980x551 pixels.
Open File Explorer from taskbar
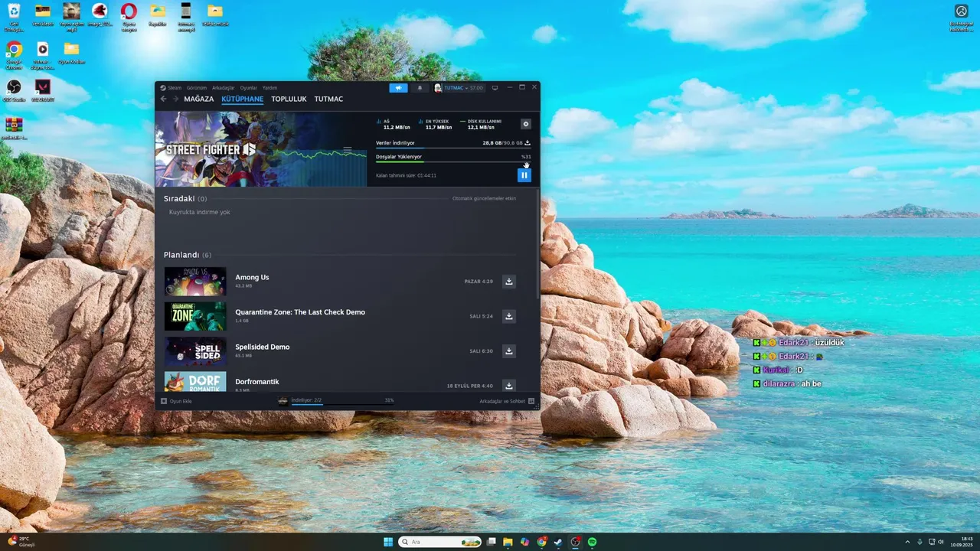pos(508,542)
